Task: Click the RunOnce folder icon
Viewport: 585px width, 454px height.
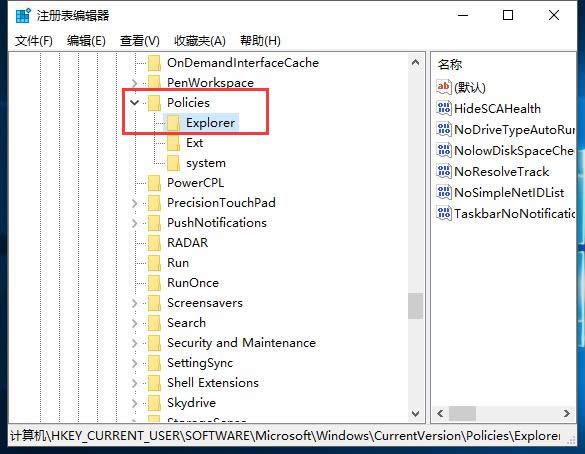Action: [x=154, y=283]
